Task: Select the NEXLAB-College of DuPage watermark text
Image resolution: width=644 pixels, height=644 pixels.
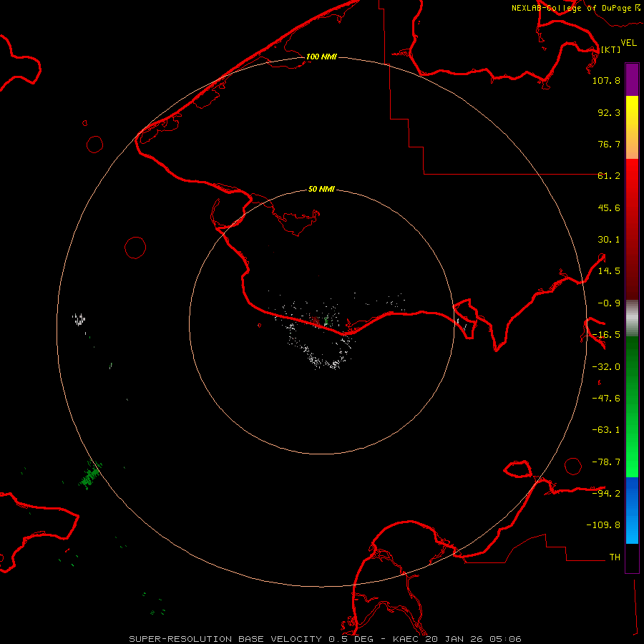Action: click(x=571, y=8)
